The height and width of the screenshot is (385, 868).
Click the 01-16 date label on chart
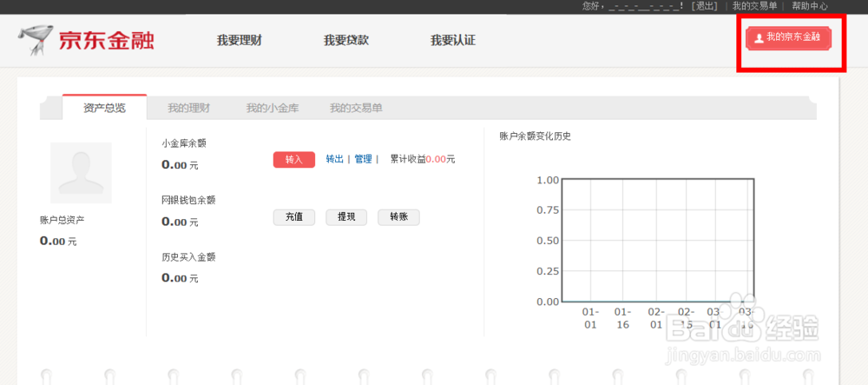click(x=622, y=319)
